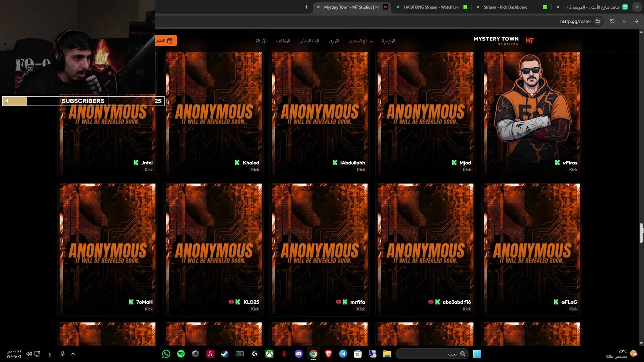Open volume control in system tray
This screenshot has height=362, width=644.
coord(29,354)
